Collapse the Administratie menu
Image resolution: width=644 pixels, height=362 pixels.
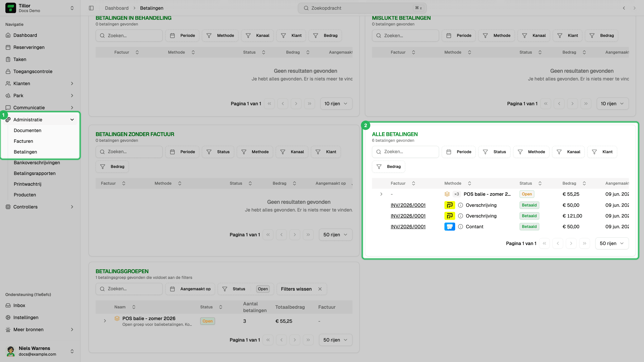click(40, 120)
